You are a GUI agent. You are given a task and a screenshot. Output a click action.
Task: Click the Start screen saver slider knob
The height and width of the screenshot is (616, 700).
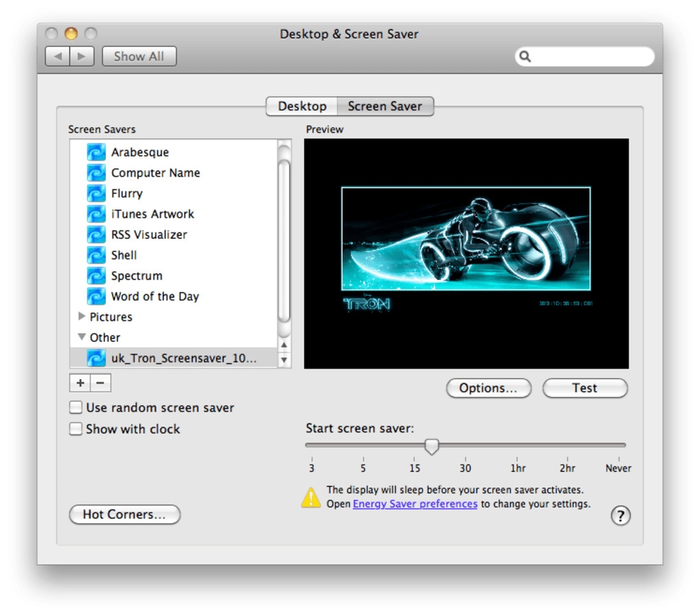point(432,446)
